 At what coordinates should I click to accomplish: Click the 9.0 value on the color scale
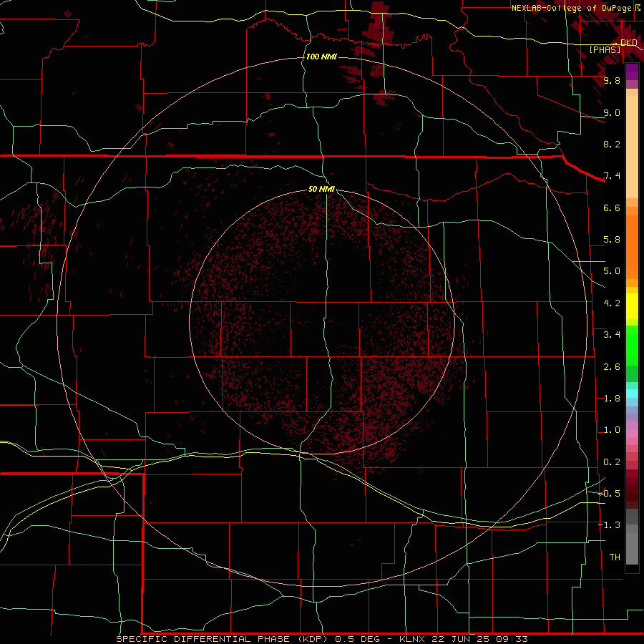(612, 112)
